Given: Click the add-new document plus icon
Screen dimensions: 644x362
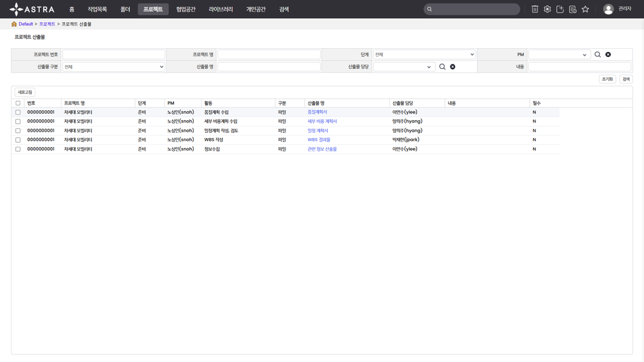Looking at the screenshot, I should point(560,9).
